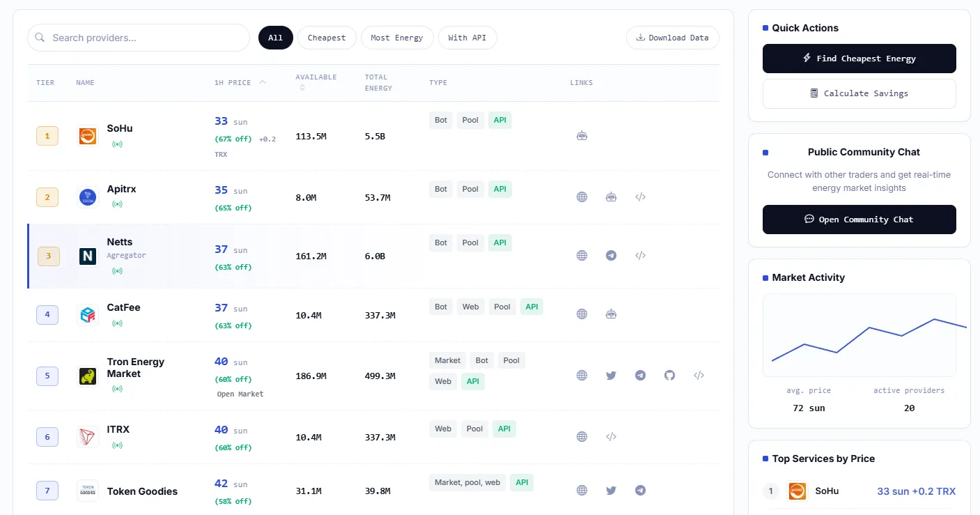
Task: Select the All filter pill
Action: pyautogui.click(x=276, y=38)
